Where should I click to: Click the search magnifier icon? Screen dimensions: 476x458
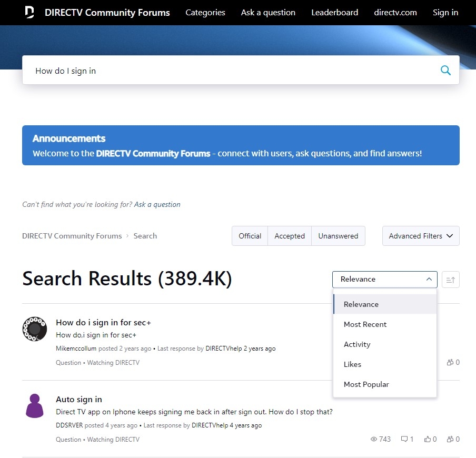point(445,69)
